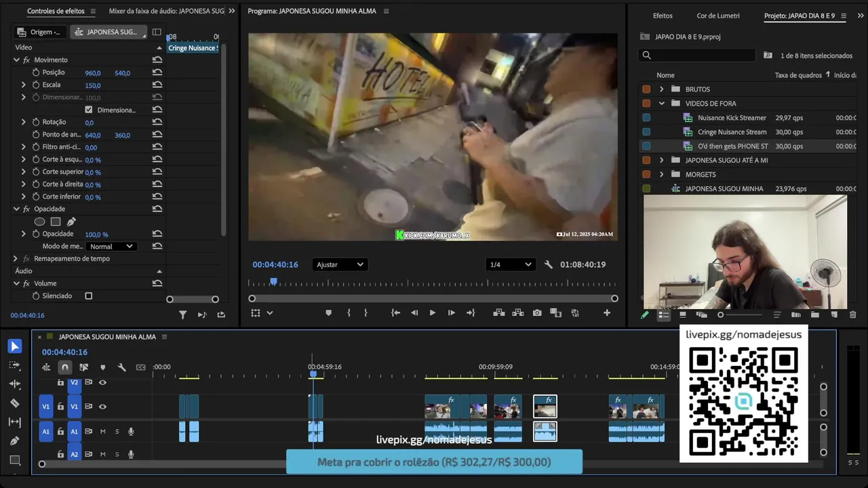
Task: Select the Selection tool arrow
Action: click(14, 346)
